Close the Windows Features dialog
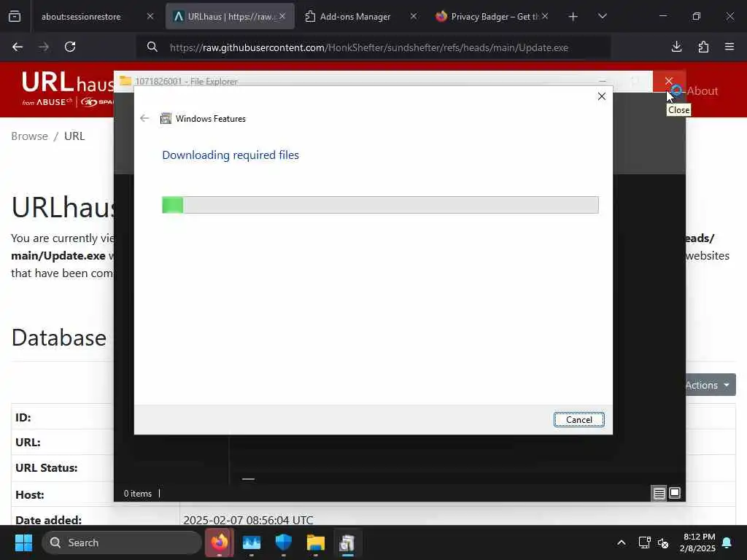 pyautogui.click(x=602, y=96)
